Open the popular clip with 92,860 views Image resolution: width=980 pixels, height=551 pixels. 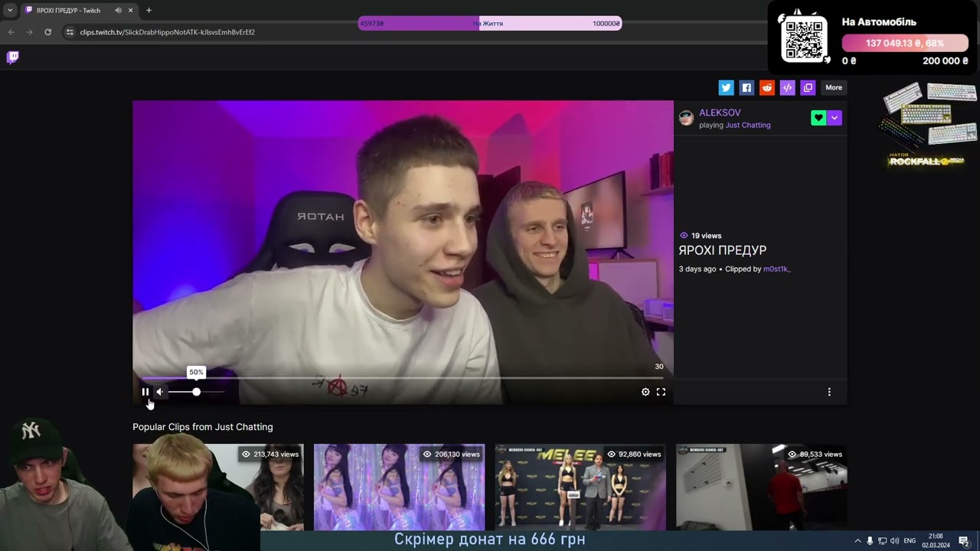[580, 487]
